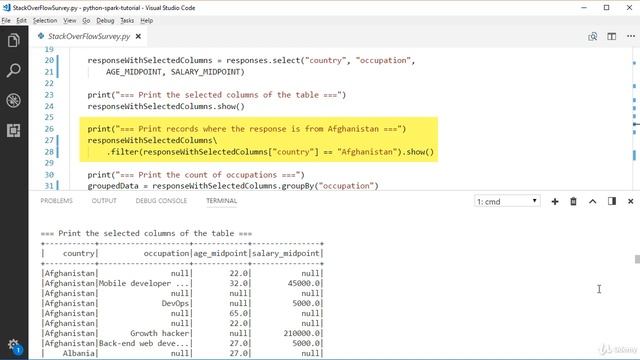Image resolution: width=640 pixels, height=360 pixels.
Task: Move the panel with the layout icon
Action: pos(612,201)
